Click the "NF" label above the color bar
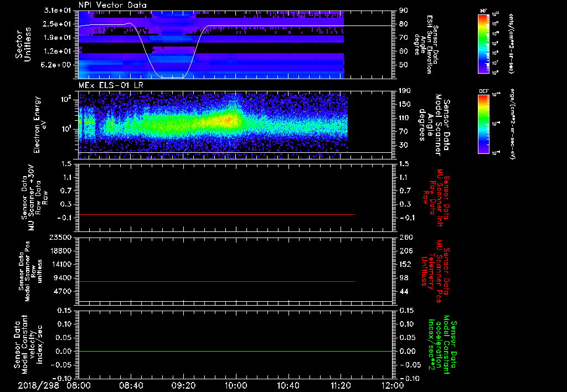The image size is (567, 392). [483, 11]
